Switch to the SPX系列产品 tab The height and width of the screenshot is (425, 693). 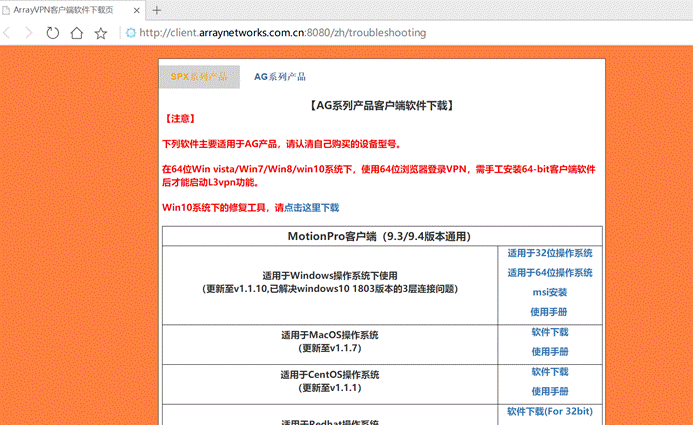(x=199, y=77)
